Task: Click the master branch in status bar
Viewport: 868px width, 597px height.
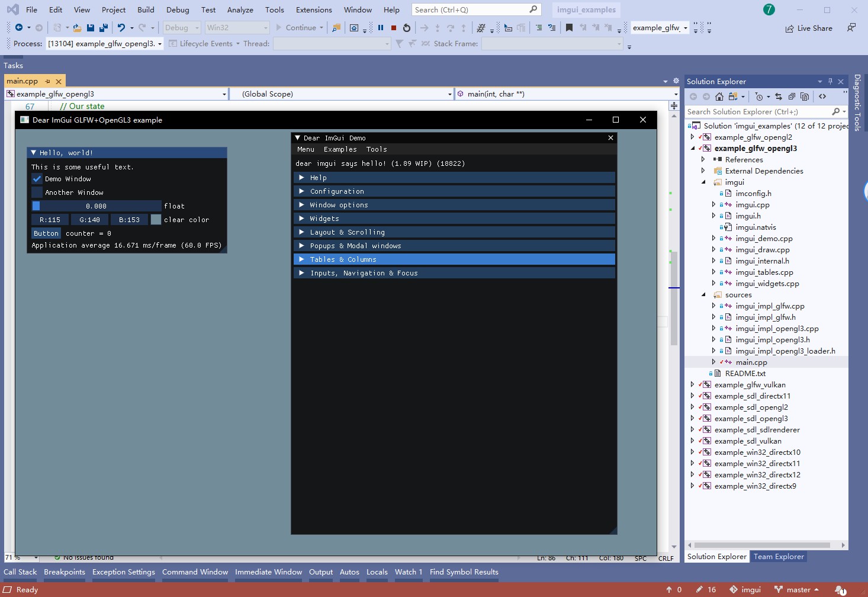Action: tap(796, 590)
